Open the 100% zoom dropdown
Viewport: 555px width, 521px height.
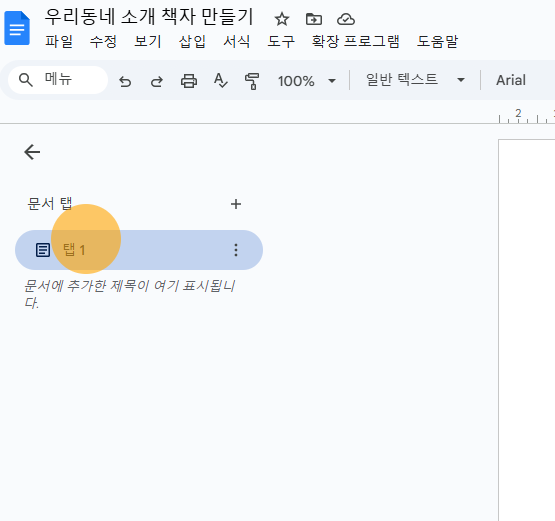pos(307,81)
